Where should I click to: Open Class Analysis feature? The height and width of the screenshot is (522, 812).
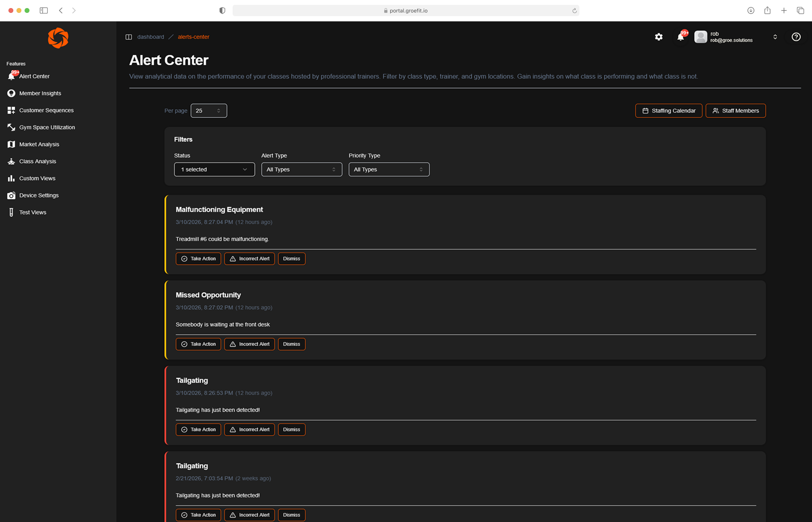coord(37,161)
